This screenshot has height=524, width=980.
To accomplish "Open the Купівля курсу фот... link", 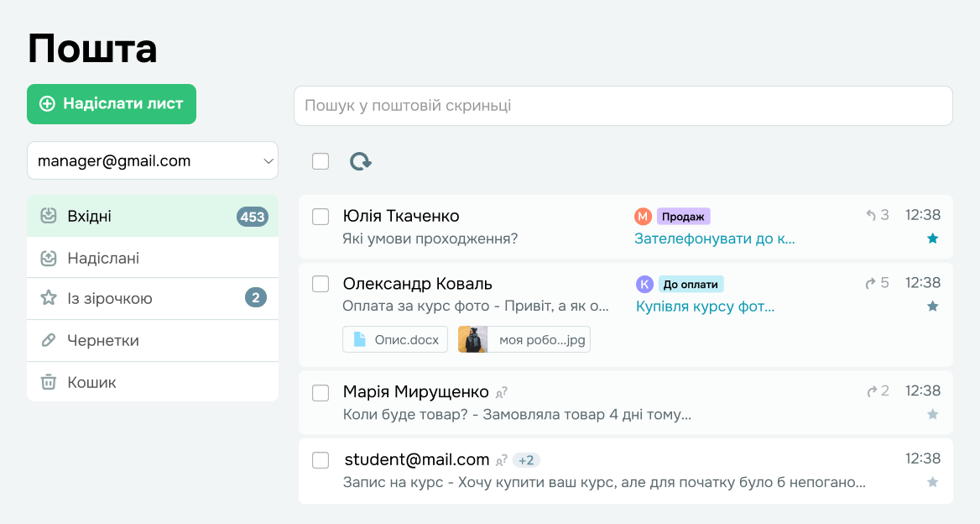I will coord(705,307).
